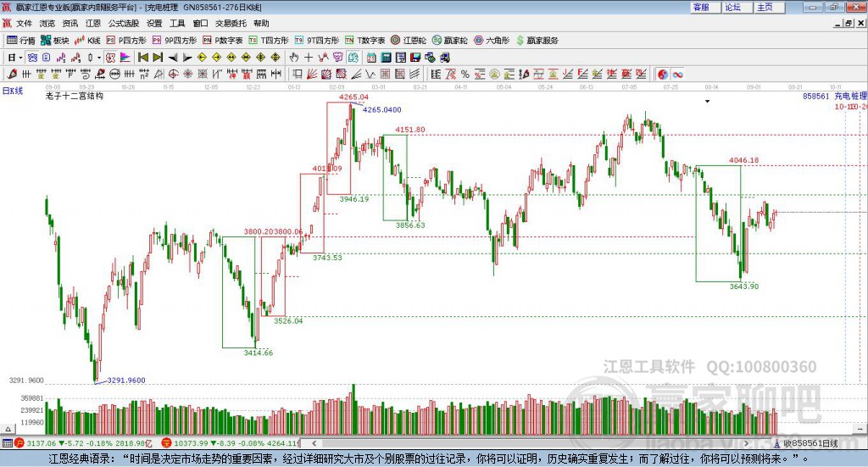The image size is (868, 467).
Task: Open the 9P四方形 tool
Action: pos(175,41)
